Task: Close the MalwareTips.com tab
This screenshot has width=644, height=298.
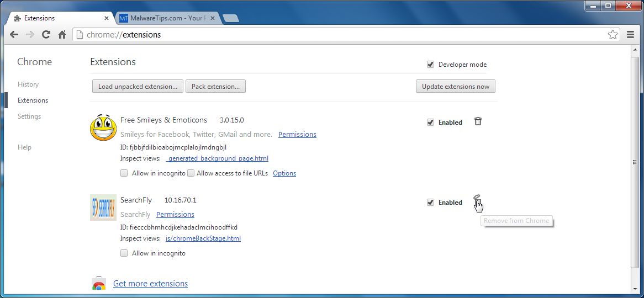Action: point(212,18)
